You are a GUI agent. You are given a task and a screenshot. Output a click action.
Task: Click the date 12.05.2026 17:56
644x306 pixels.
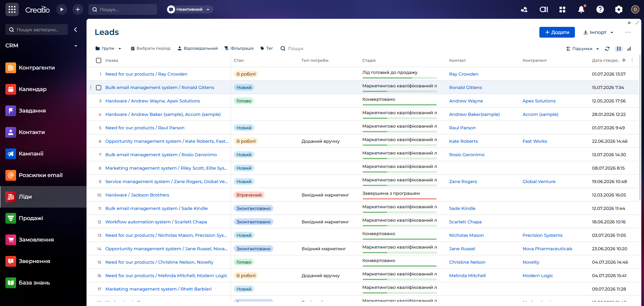[609, 101]
